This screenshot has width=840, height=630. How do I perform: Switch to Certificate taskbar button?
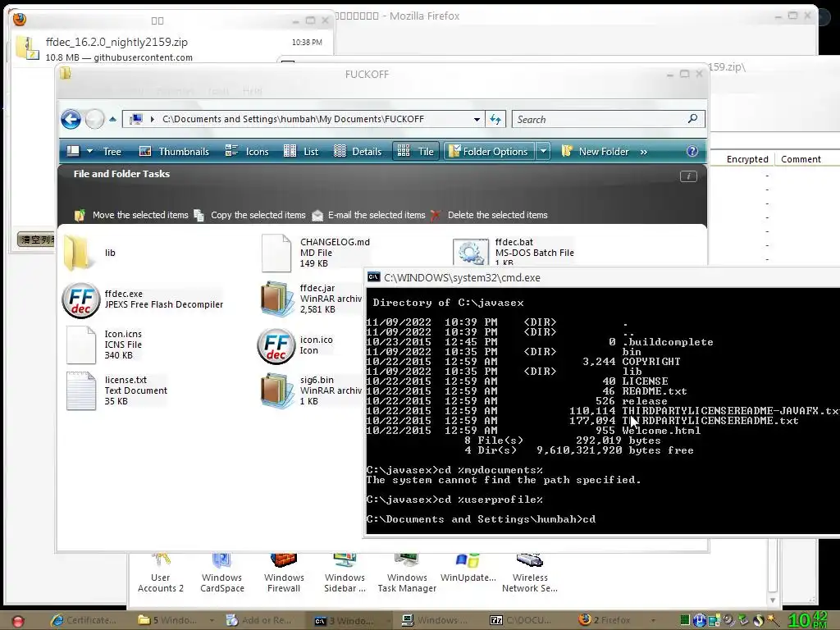click(x=84, y=620)
